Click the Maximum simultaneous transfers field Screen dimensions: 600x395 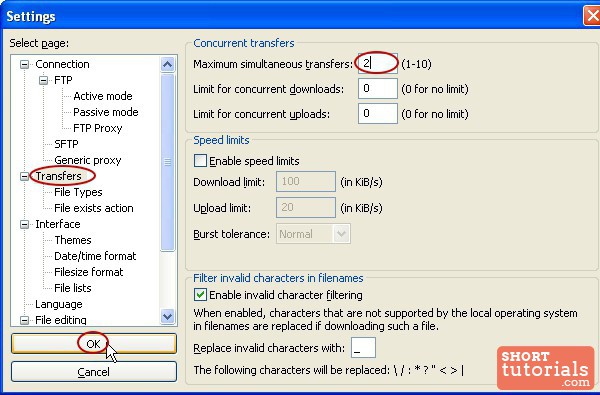tap(378, 63)
